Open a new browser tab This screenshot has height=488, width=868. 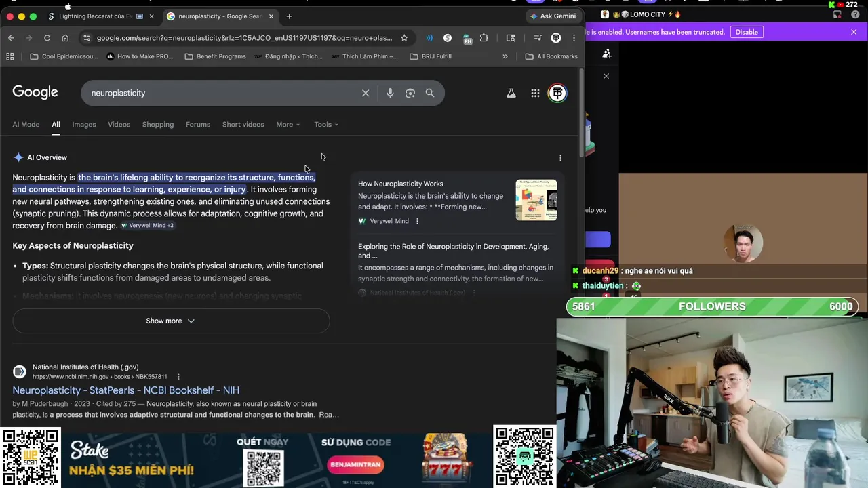[x=289, y=16]
